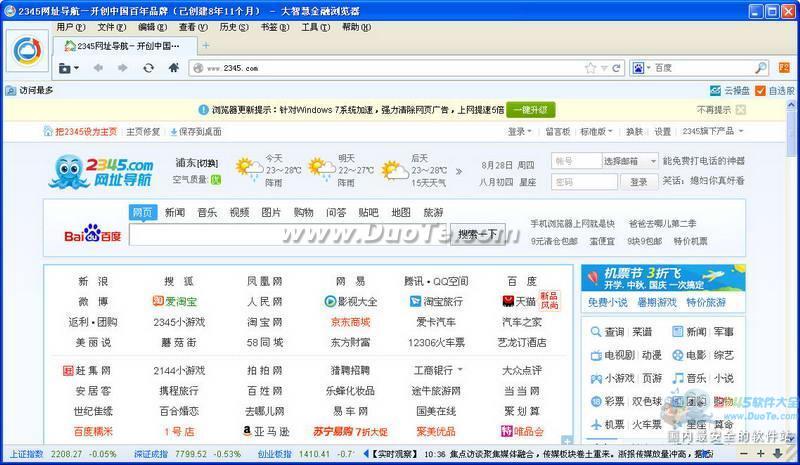
Task: Open the folder dropdown beside the back button
Action: pyautogui.click(x=69, y=68)
